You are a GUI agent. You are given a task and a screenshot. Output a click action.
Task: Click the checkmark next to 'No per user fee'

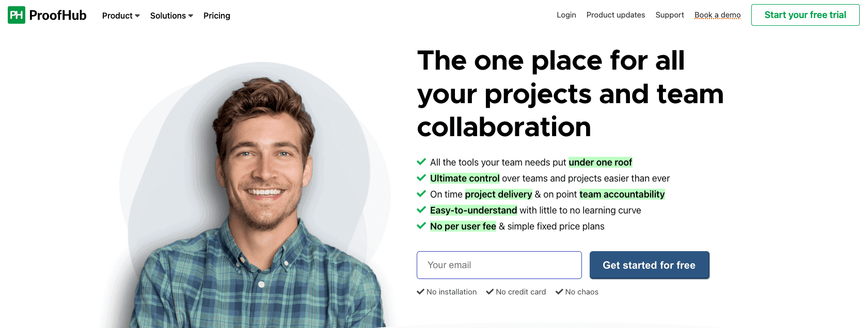click(421, 225)
